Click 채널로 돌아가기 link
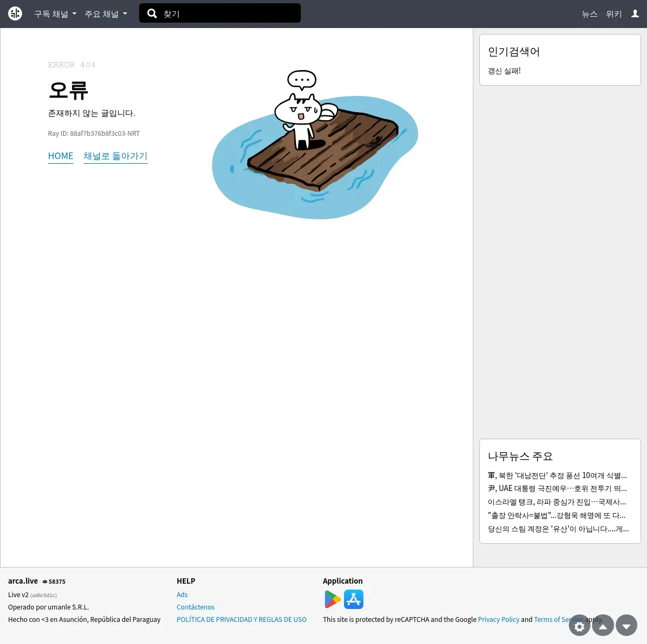 tap(115, 156)
